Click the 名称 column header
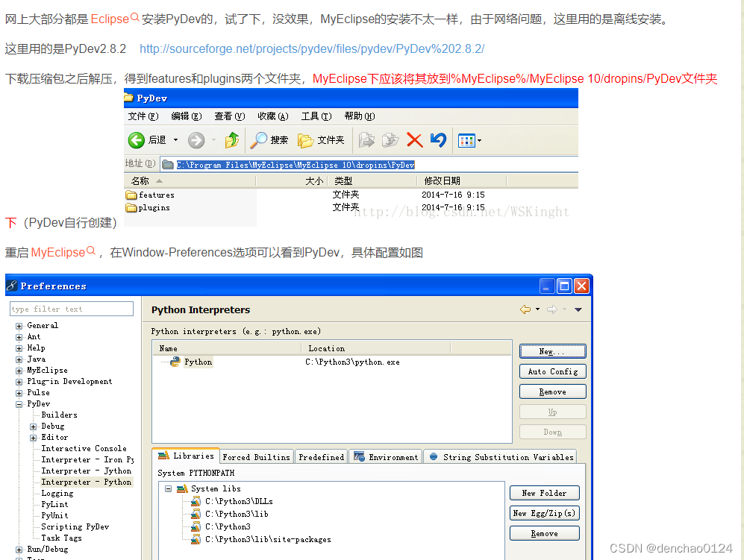 (190, 180)
